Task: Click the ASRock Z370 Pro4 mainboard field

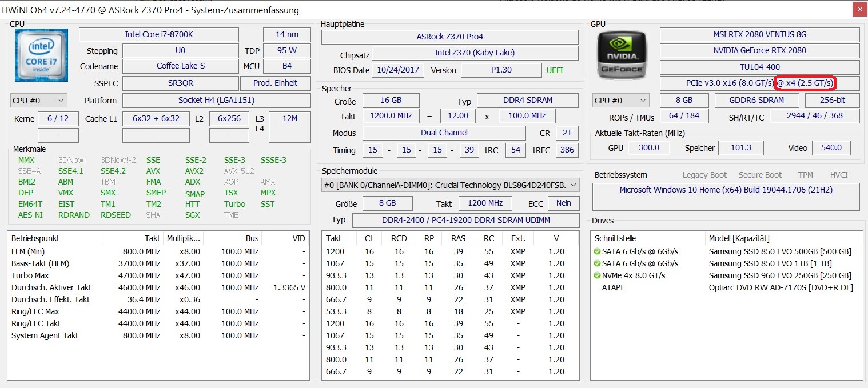Action: tap(450, 37)
